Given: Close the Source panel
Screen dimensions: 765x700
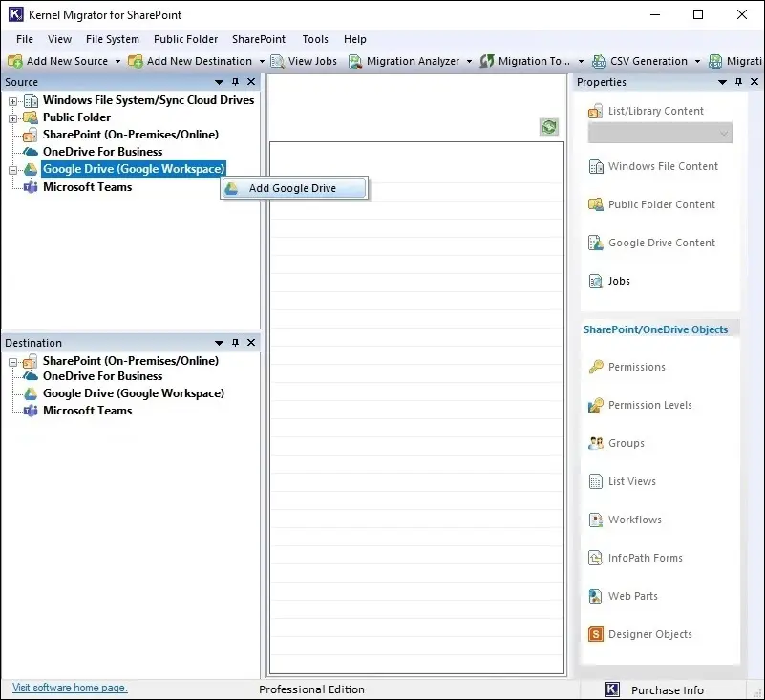Looking at the screenshot, I should pos(251,82).
